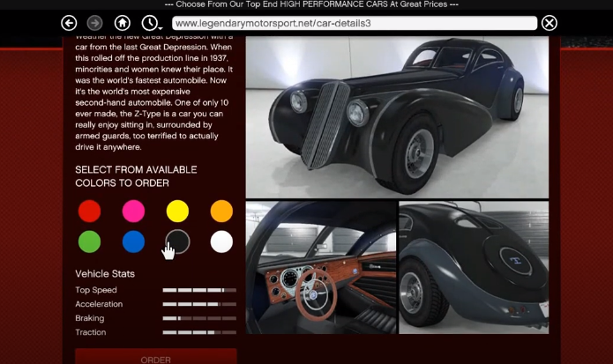Select the black color swatch
613x364 pixels.
[177, 241]
